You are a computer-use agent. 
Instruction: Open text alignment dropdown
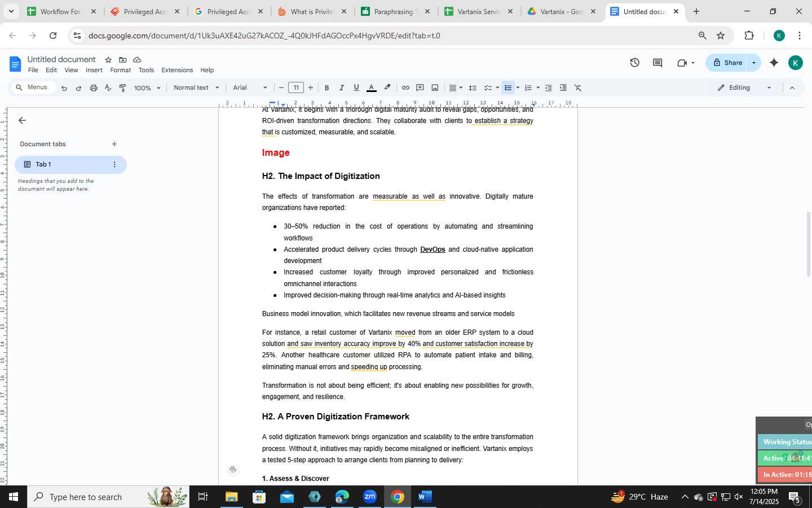pos(455,87)
